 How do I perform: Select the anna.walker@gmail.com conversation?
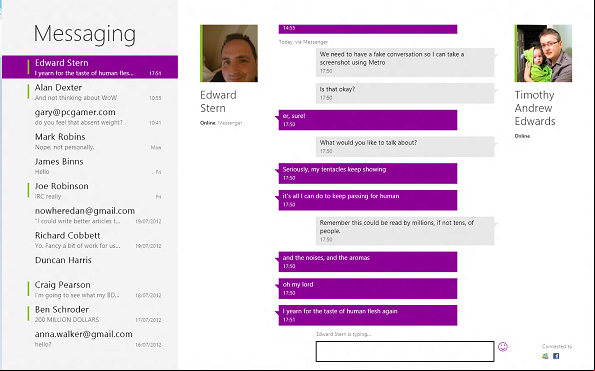[x=90, y=339]
